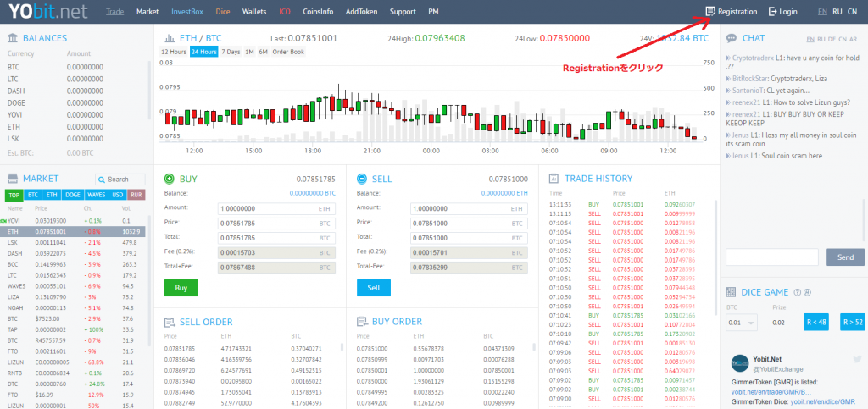Click the R < 48 dice button
868x409 pixels.
pyautogui.click(x=816, y=323)
